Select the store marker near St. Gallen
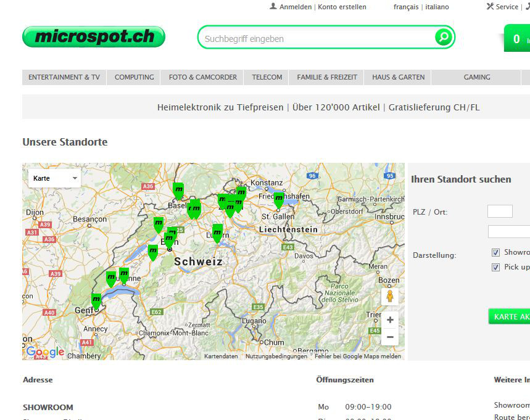This screenshot has height=420, width=530. coord(279,199)
